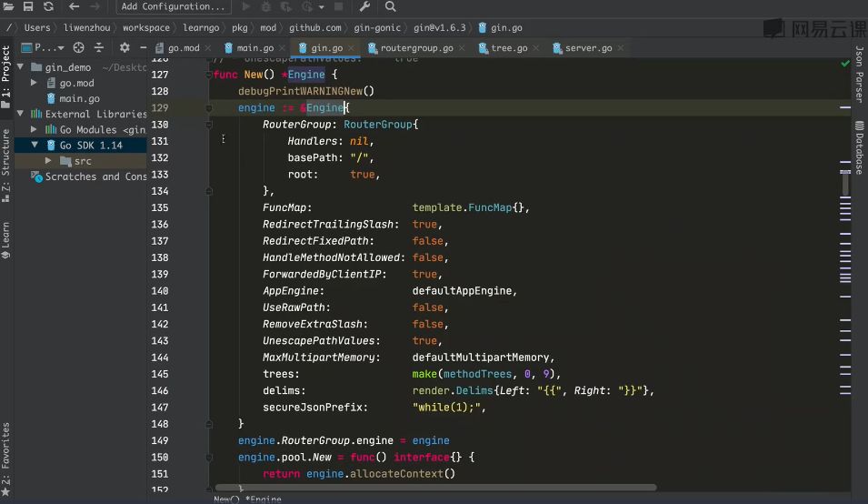Click the New() *Engine breadcrumb at the bottom
This screenshot has height=504, width=868.
pyautogui.click(x=247, y=499)
